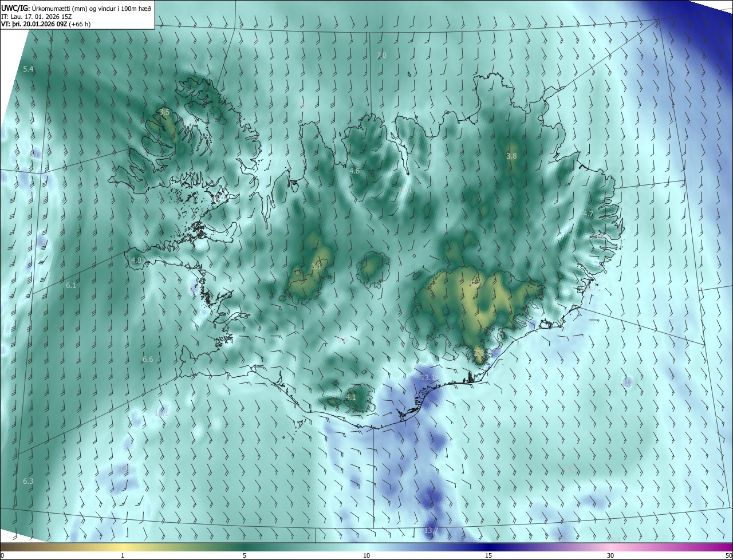Click the valid time "VT: þri. 20.01.2026 09Z"

pyautogui.click(x=34, y=24)
